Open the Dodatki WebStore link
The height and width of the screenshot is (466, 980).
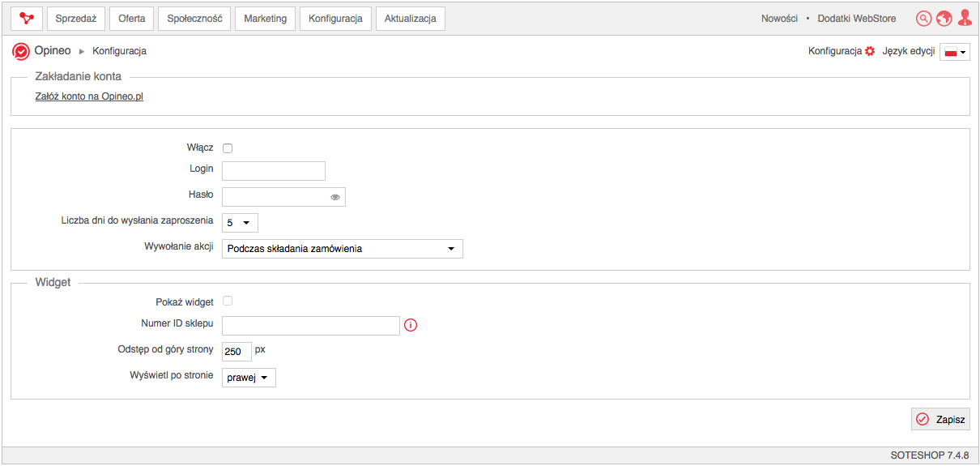pos(857,18)
